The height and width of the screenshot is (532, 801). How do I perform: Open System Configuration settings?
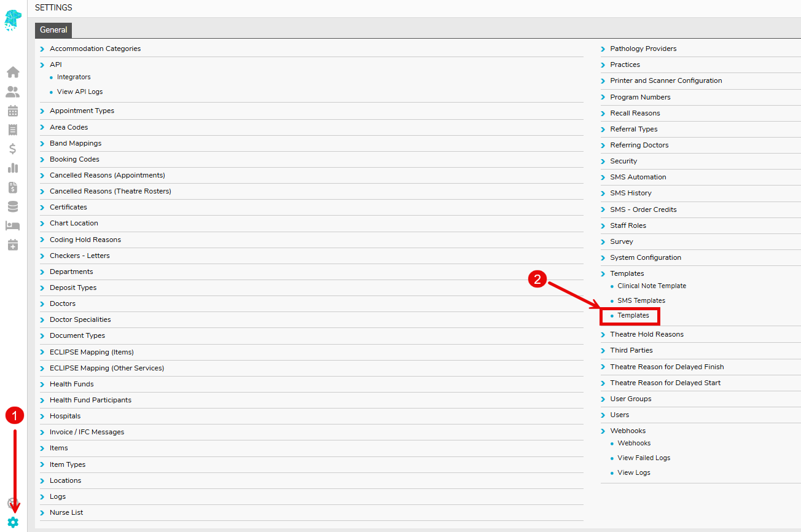coord(646,258)
